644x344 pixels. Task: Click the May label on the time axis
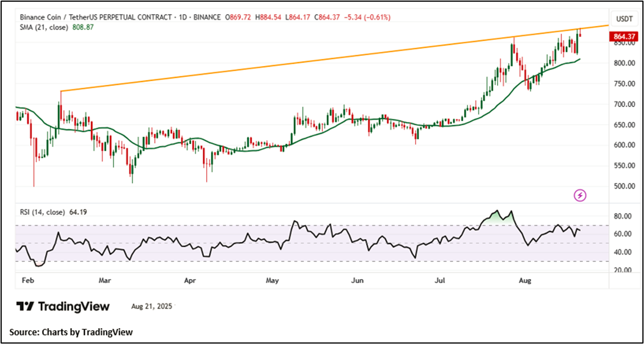click(x=273, y=281)
